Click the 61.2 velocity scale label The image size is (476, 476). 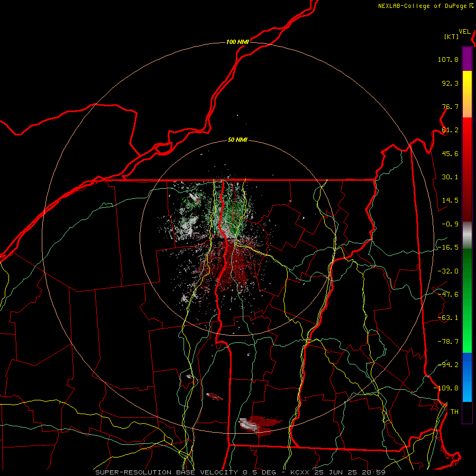click(450, 130)
